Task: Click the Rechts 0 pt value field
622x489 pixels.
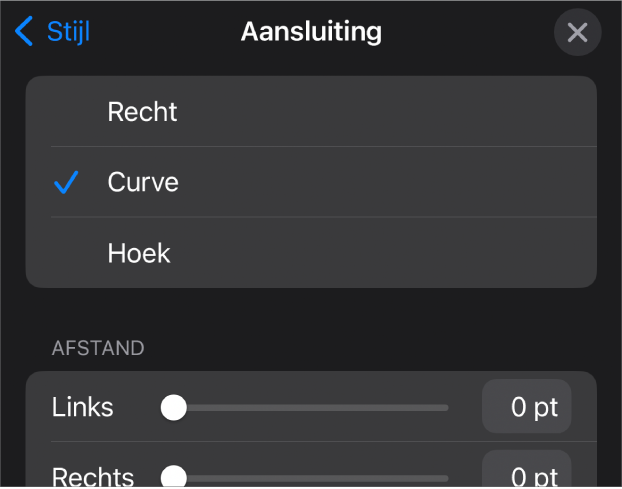Action: pyautogui.click(x=527, y=474)
